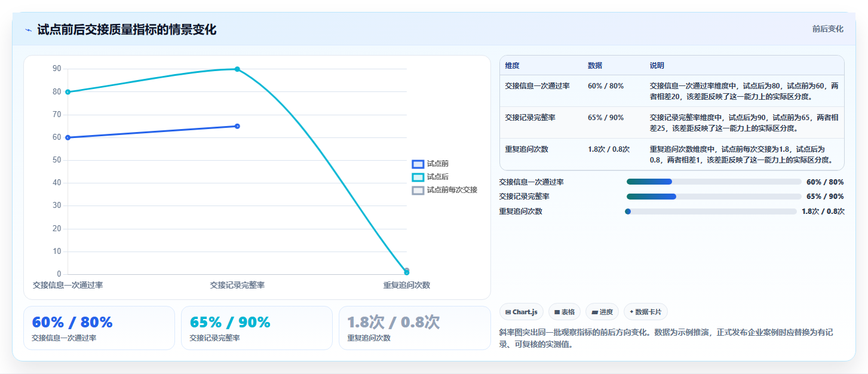Click the 试点前后交接质量指标的情景变化 title
The height and width of the screenshot is (374, 868).
coord(127,30)
